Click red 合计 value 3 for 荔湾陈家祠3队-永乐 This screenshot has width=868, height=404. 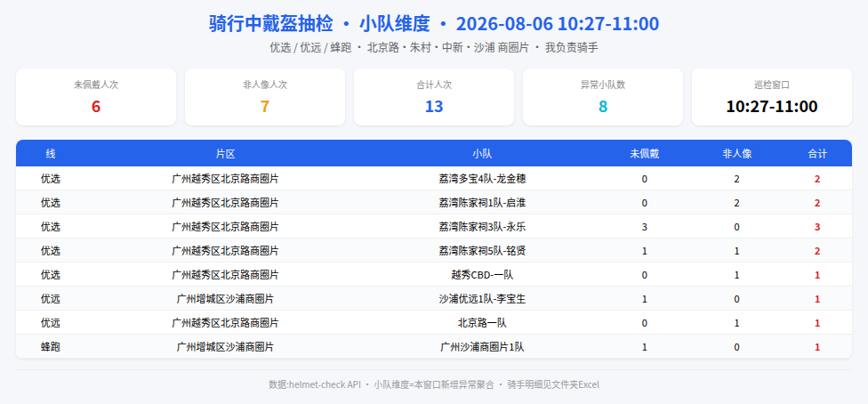point(817,227)
